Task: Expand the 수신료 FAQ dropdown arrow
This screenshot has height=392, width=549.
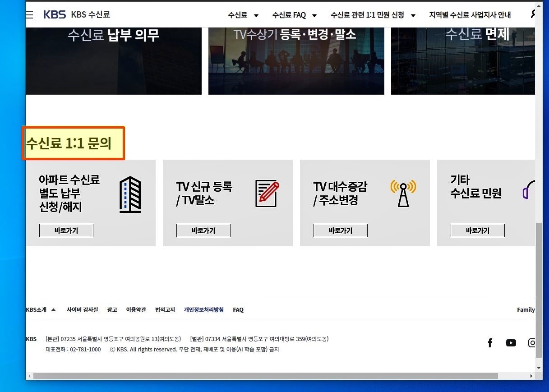Action: [314, 15]
